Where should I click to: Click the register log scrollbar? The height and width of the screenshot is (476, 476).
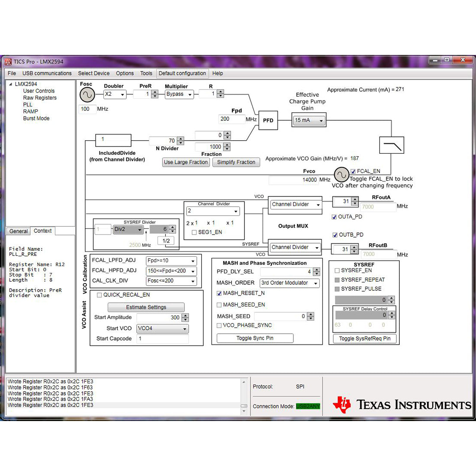[x=244, y=395]
